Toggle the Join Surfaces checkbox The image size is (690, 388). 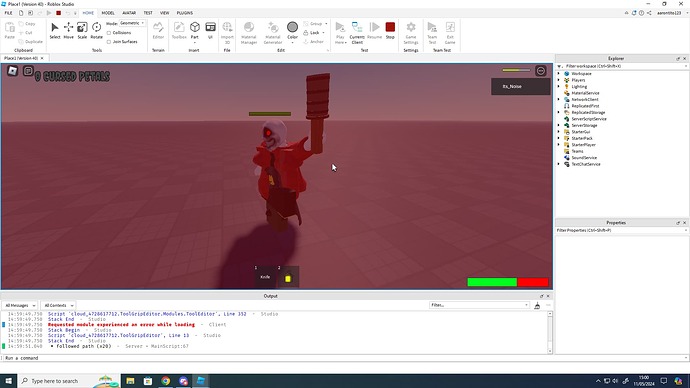(109, 42)
